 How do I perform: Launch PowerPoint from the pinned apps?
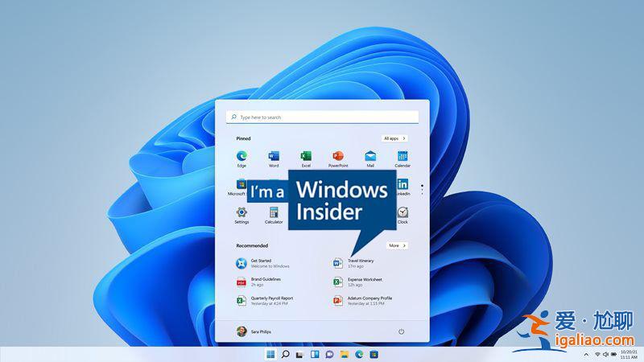[x=338, y=156]
